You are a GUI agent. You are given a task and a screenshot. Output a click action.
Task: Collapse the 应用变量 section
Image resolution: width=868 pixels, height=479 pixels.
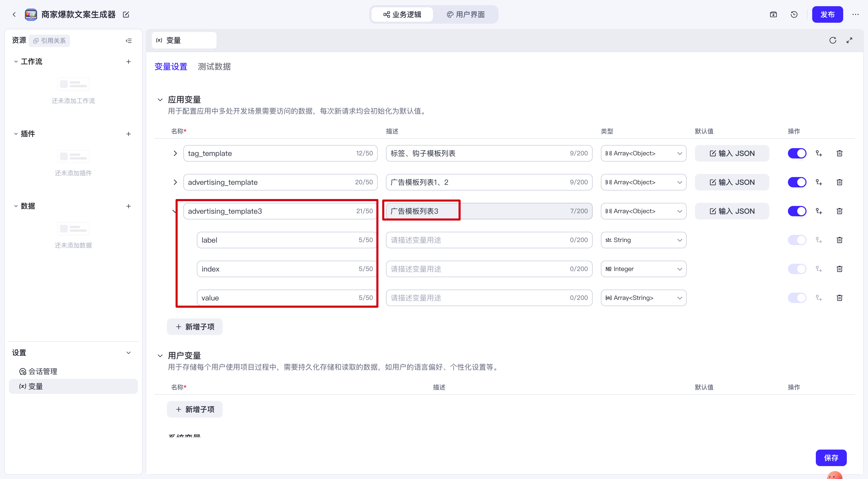point(160,100)
